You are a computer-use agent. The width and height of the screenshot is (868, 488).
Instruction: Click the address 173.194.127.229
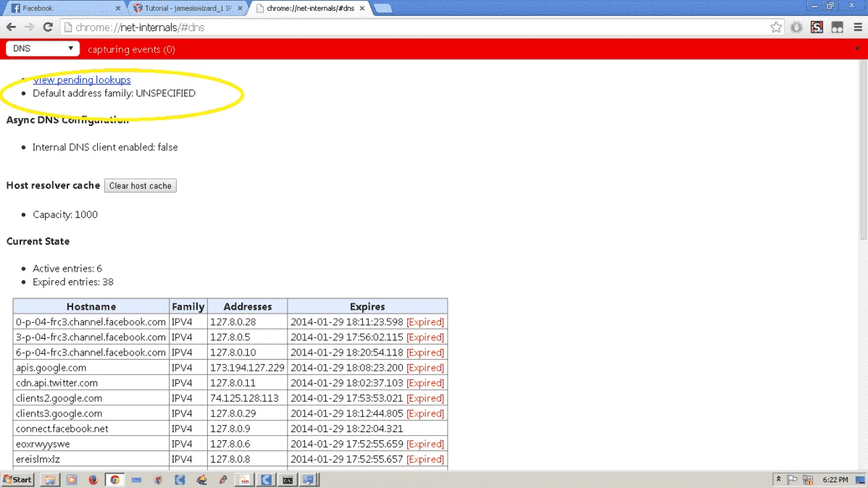[247, 367]
